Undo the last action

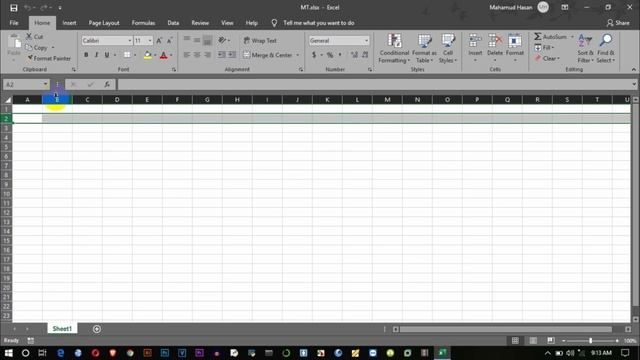click(27, 8)
